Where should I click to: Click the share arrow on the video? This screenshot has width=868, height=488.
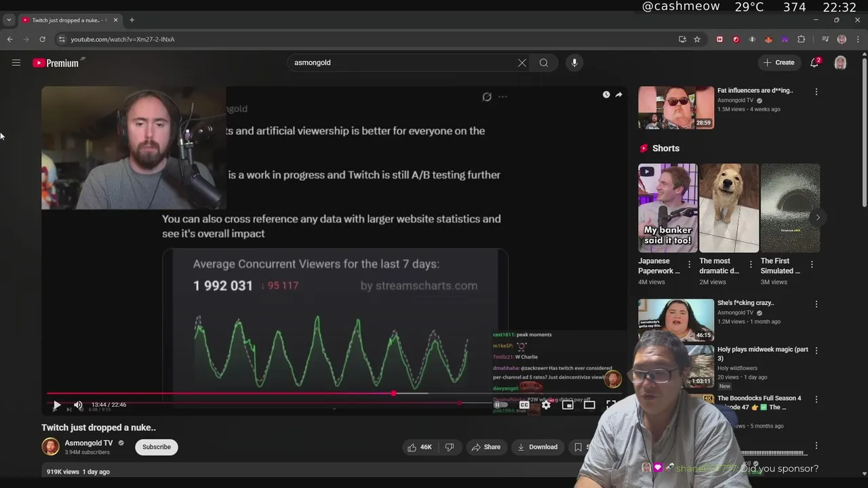pos(618,95)
